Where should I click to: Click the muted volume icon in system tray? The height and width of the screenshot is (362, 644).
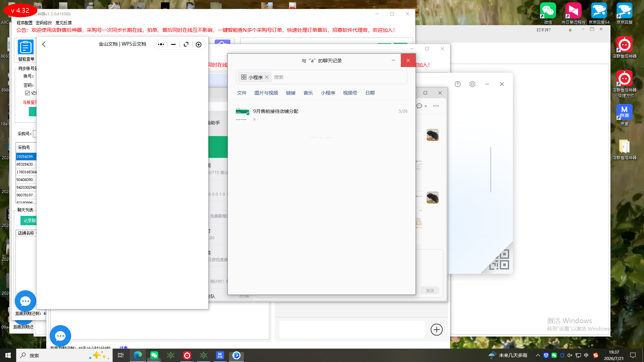pyautogui.click(x=570, y=355)
